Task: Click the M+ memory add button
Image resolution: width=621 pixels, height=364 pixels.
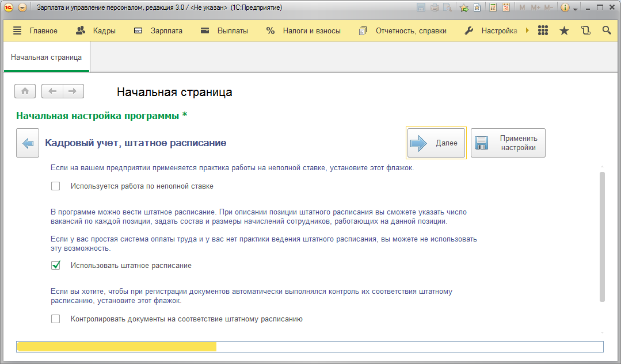Action: point(535,7)
